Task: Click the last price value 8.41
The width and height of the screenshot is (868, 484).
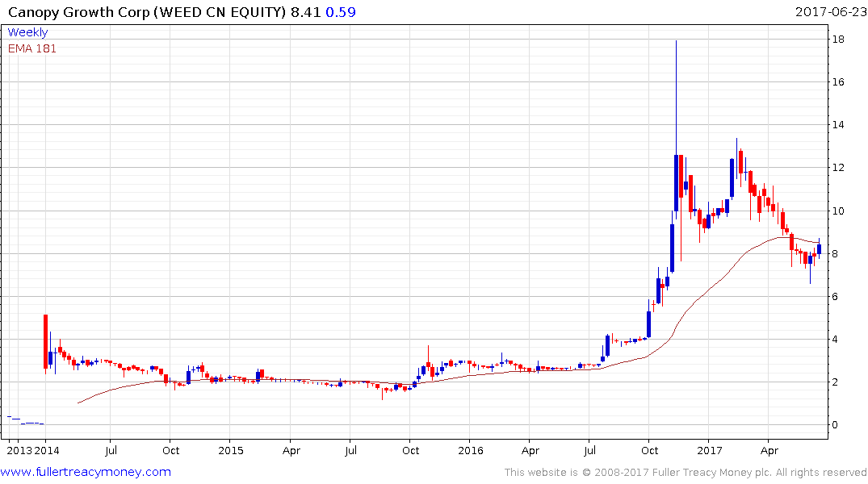Action: tap(305, 11)
